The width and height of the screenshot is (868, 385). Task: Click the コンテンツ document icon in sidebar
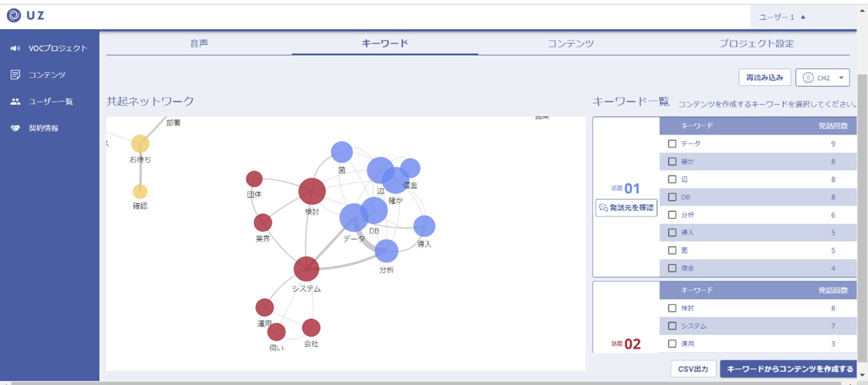click(x=16, y=75)
